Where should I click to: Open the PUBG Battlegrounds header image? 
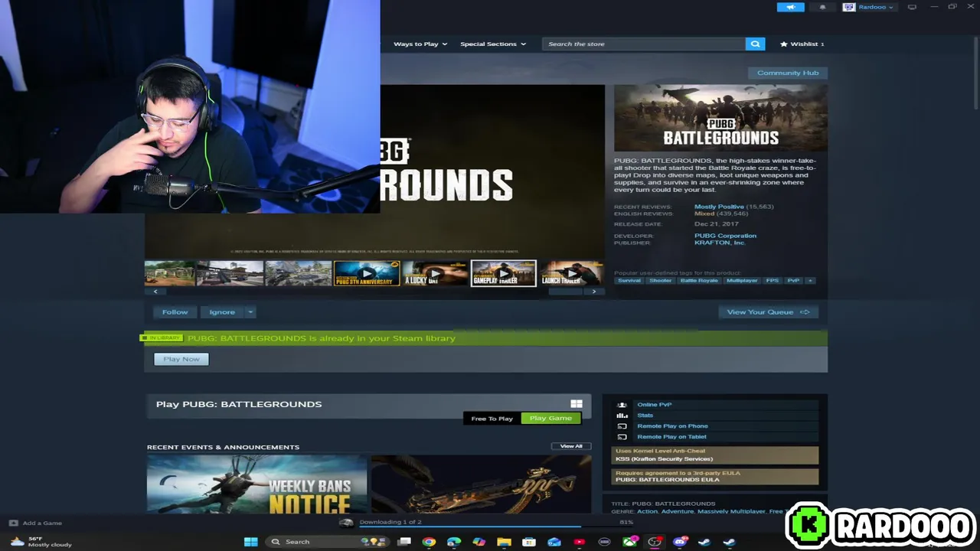720,118
